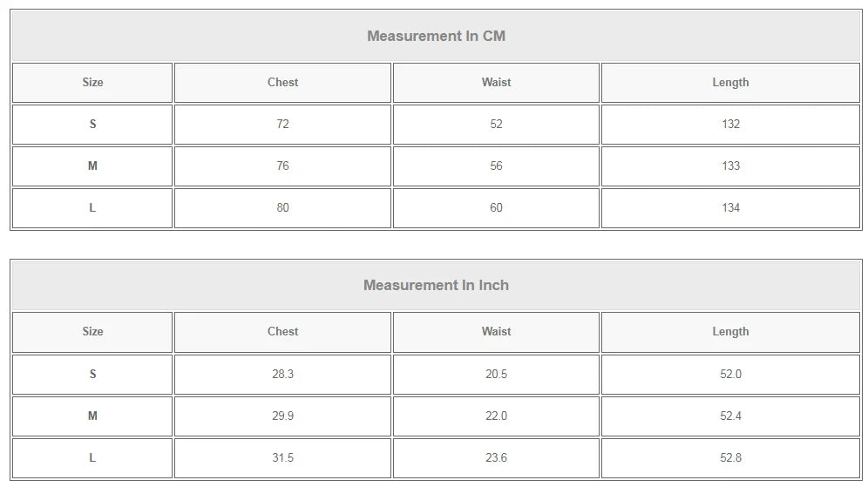Select the size S row label in CM table
868x487 pixels.
click(x=92, y=125)
